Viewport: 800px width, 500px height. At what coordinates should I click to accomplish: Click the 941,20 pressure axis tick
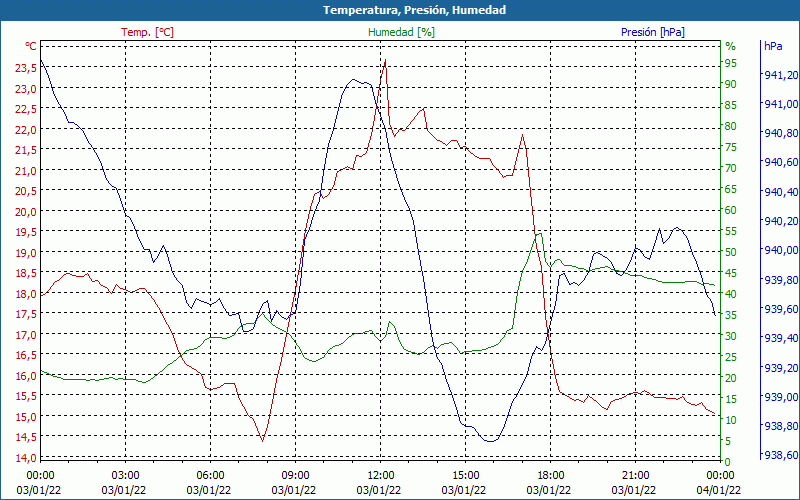click(781, 75)
